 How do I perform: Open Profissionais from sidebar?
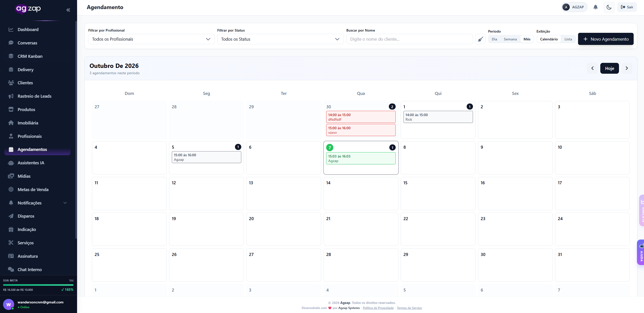pos(38,136)
